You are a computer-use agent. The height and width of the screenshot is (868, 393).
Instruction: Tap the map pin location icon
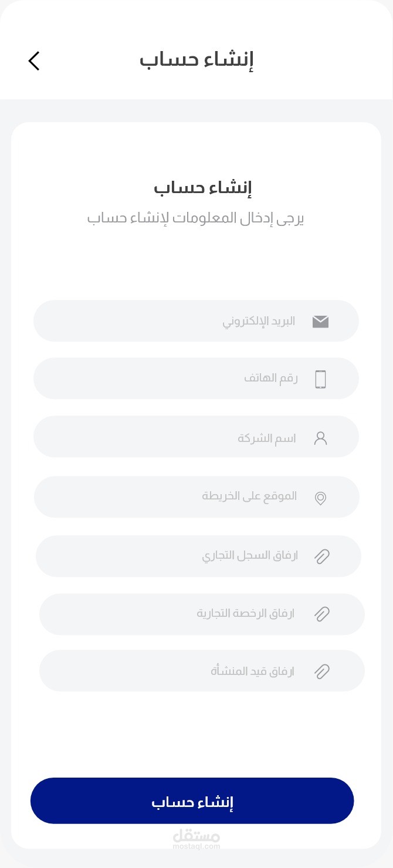pos(320,498)
